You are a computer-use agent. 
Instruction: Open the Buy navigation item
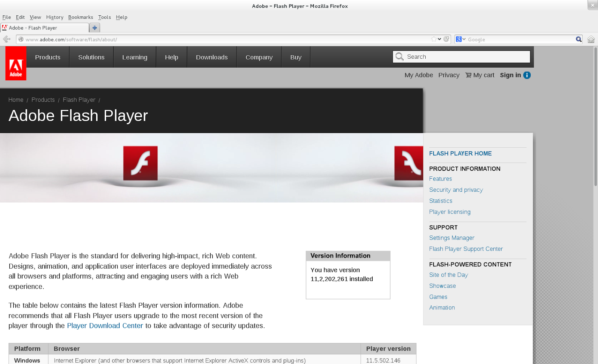[x=296, y=57]
